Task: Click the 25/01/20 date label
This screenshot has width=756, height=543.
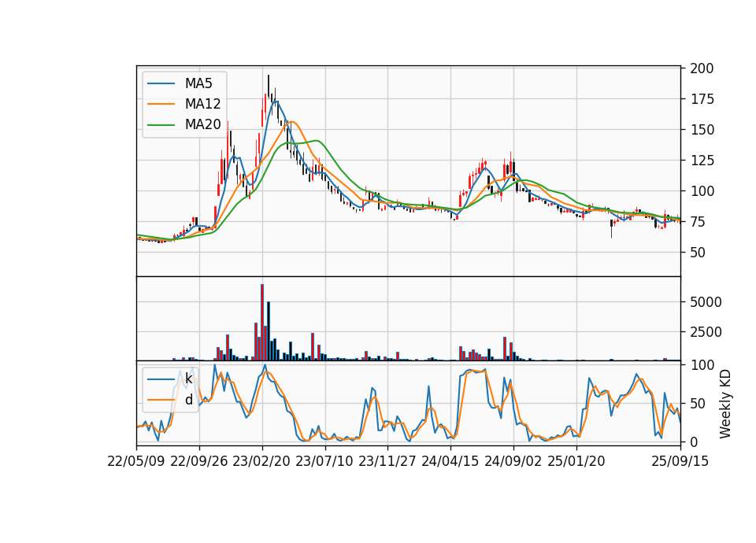Action: point(576,461)
